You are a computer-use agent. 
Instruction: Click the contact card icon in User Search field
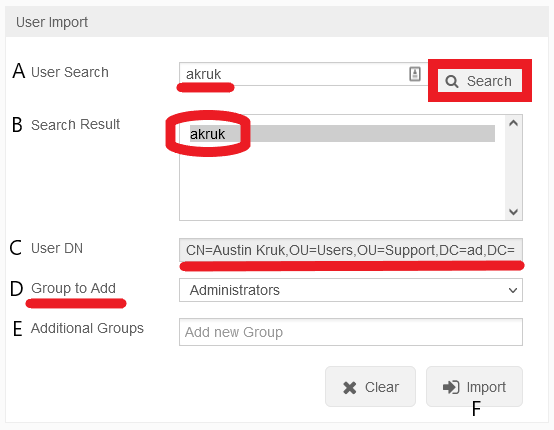coord(415,74)
